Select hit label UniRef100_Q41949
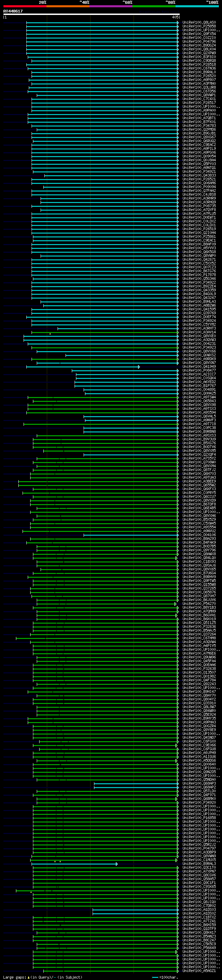Screen dimensions: 222x980 coord(199,366)
